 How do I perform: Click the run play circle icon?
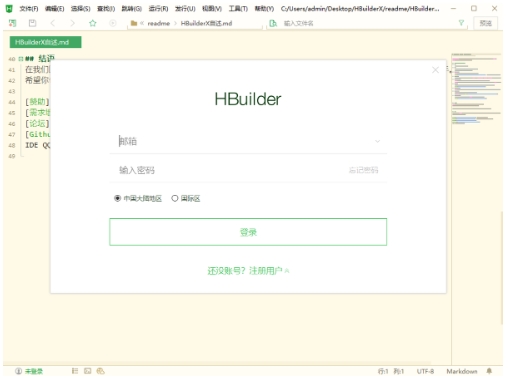pos(113,23)
